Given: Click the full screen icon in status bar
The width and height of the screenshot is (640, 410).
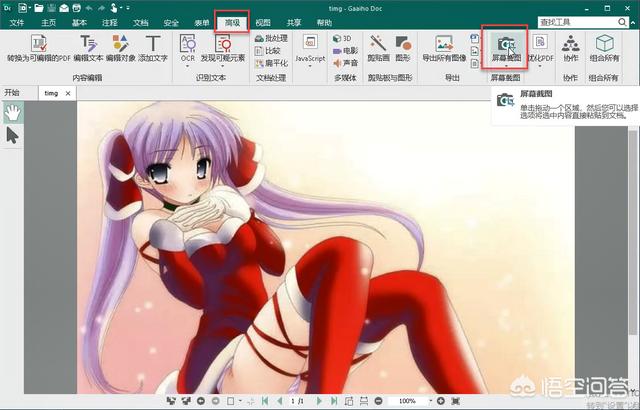Looking at the screenshot, I should point(456,401).
